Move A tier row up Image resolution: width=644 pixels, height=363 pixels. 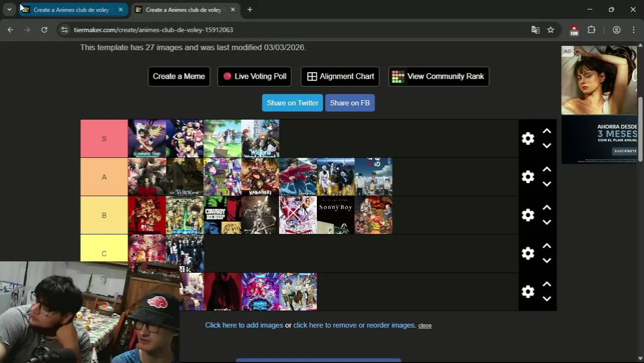547,169
